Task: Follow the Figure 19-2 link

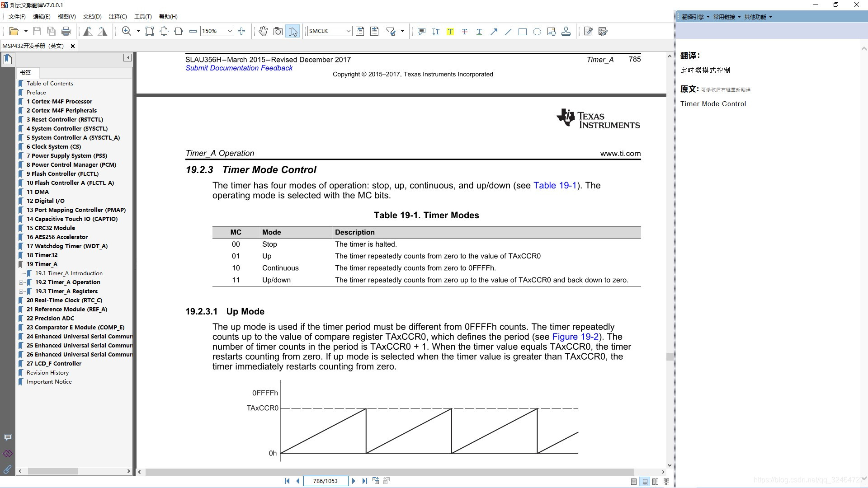Action: coord(576,337)
